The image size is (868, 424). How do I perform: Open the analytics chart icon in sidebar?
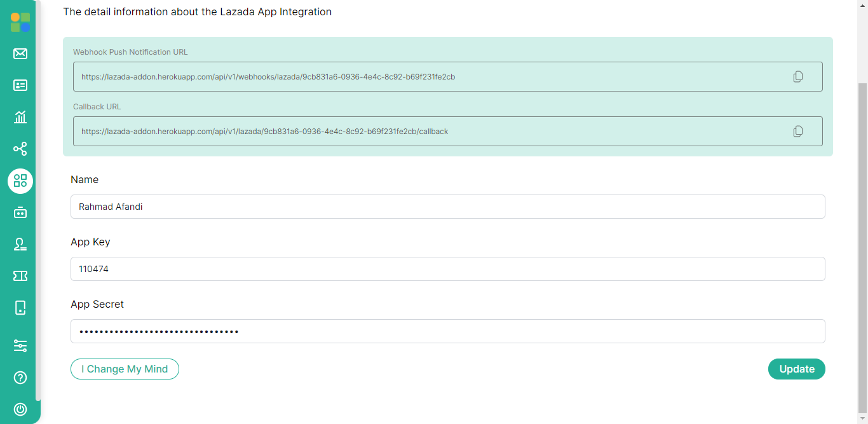click(x=20, y=117)
